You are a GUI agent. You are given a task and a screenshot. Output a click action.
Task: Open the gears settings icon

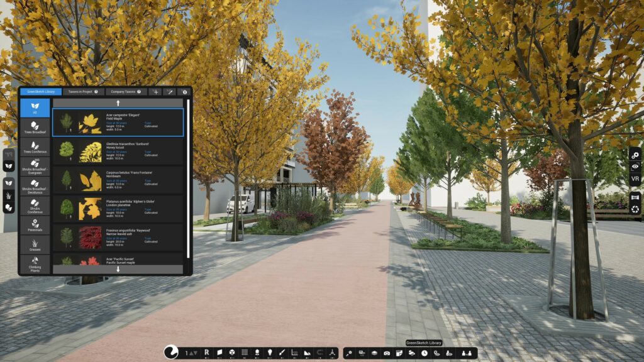635,155
